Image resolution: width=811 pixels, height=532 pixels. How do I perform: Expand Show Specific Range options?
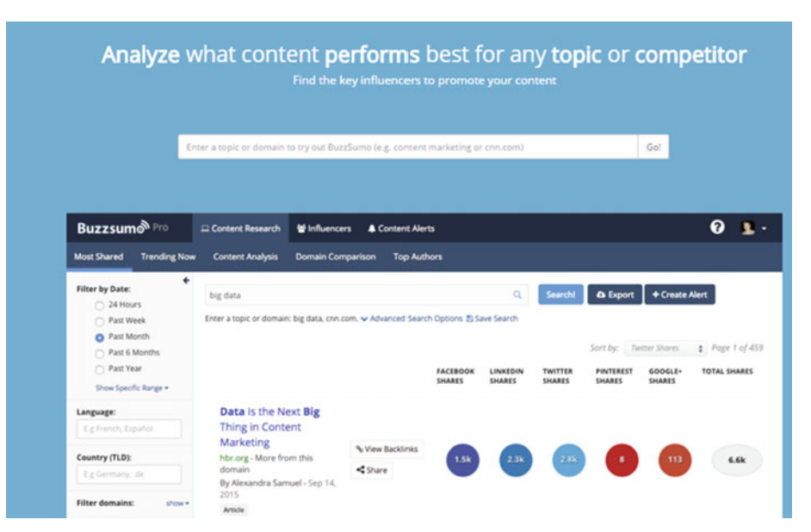click(132, 387)
